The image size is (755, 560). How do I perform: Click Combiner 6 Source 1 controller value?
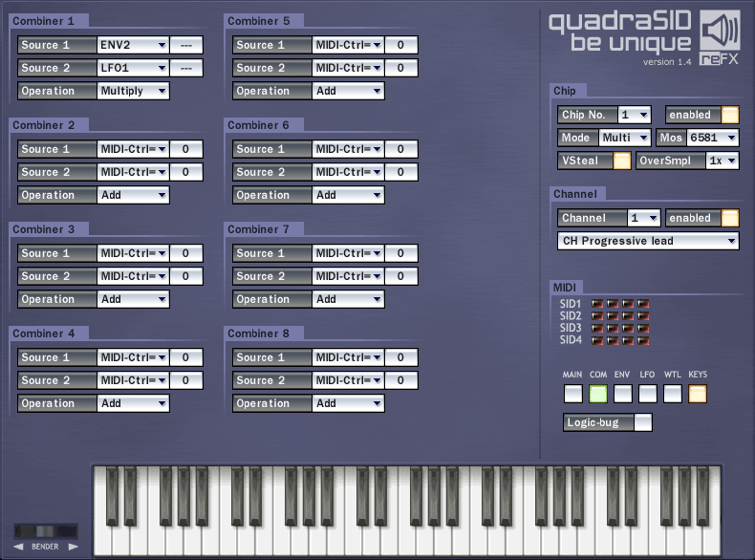pos(401,149)
